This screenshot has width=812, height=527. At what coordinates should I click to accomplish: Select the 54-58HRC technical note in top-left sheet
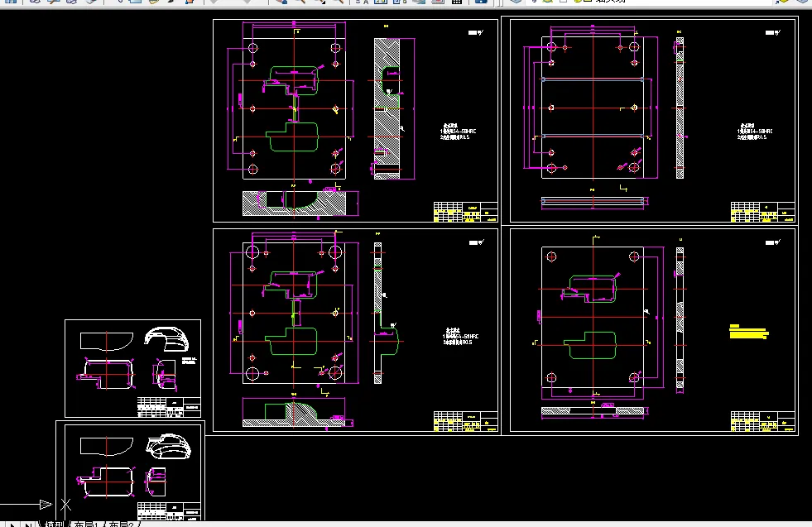pos(458,132)
